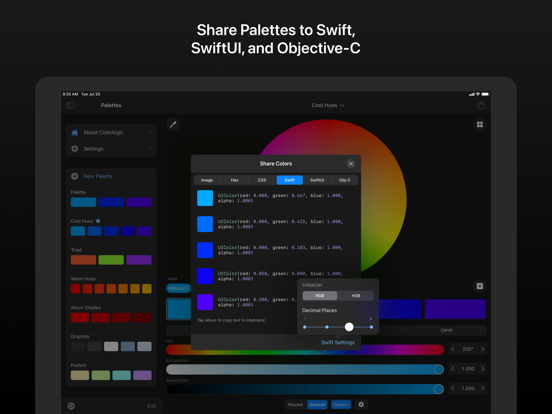Select first teal swatch of Palette row
Viewport: 552px width, 414px height.
point(83,202)
